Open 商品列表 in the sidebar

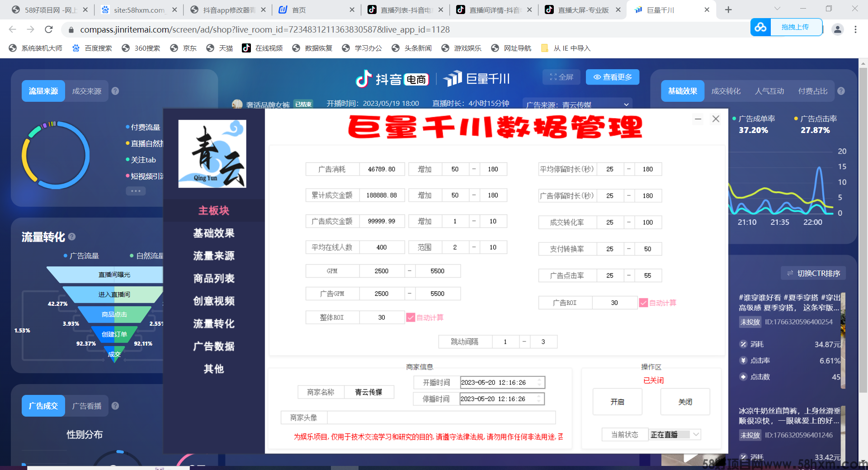point(214,278)
